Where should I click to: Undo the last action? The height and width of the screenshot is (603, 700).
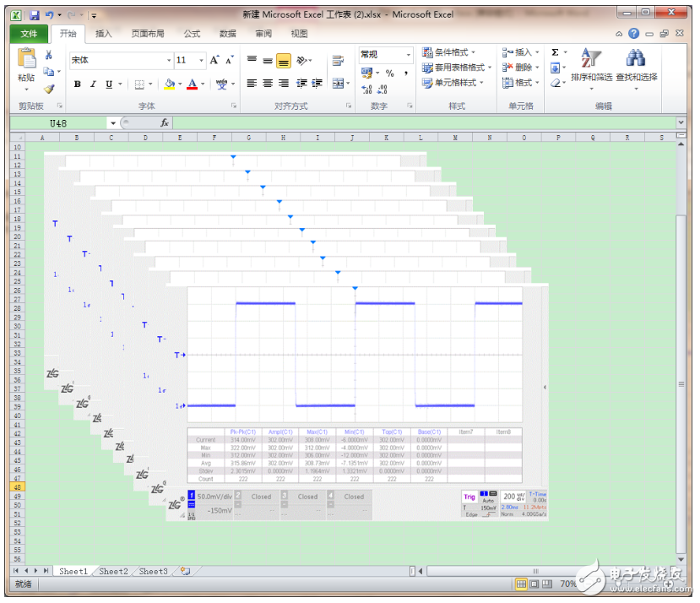point(49,15)
